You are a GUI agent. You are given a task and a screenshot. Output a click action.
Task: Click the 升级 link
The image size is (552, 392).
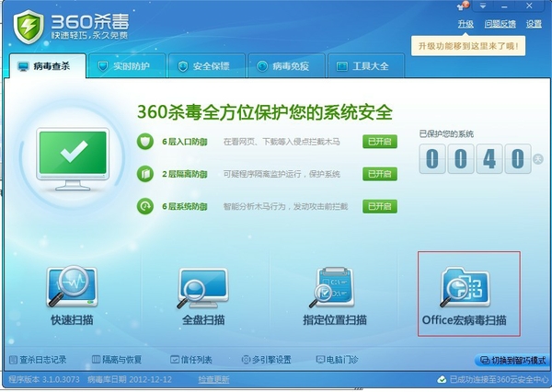[x=466, y=24]
